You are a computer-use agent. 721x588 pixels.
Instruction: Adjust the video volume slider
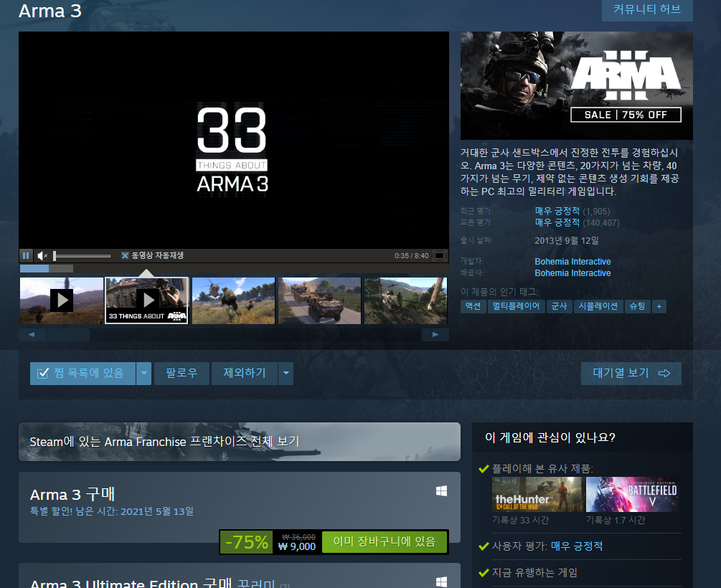[x=82, y=255]
